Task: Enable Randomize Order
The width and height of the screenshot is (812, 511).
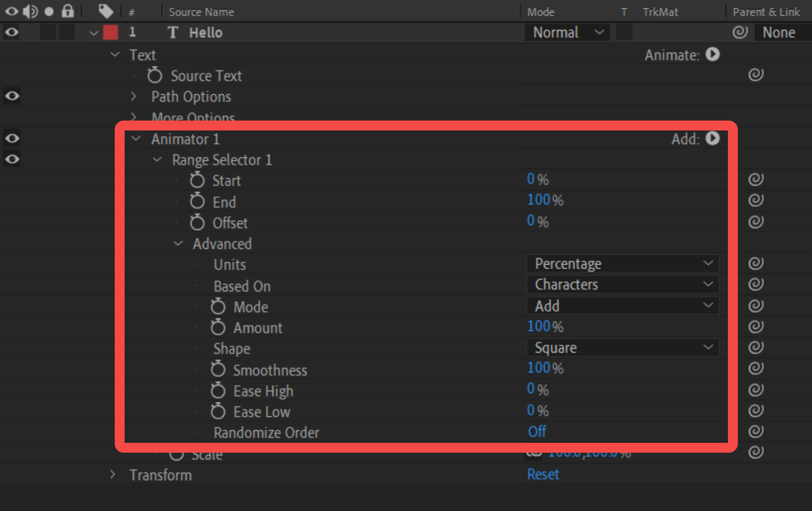Action: [x=537, y=431]
